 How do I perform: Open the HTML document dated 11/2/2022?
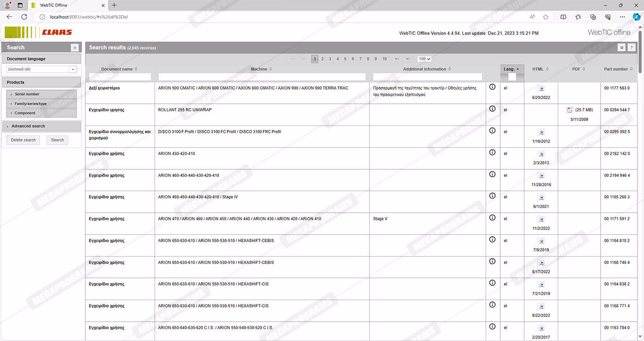click(541, 219)
